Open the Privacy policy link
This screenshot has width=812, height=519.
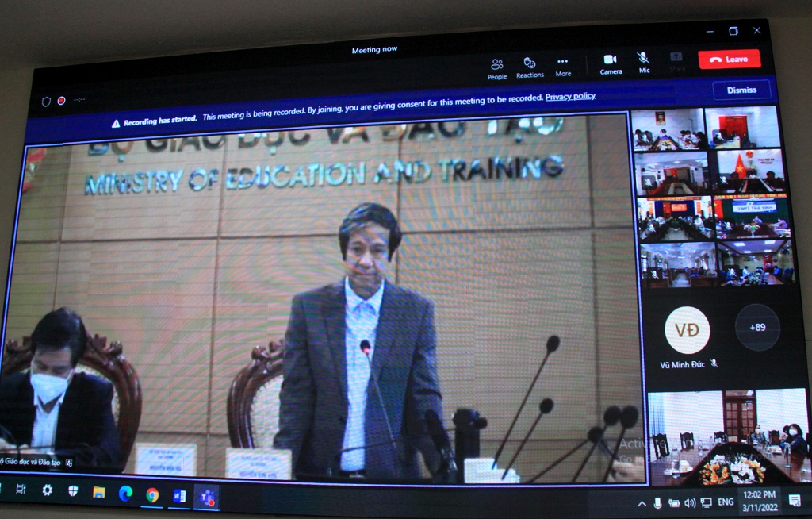(570, 97)
